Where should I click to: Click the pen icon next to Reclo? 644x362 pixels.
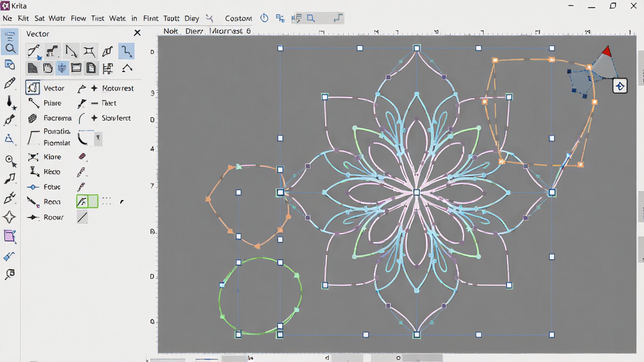click(x=81, y=172)
